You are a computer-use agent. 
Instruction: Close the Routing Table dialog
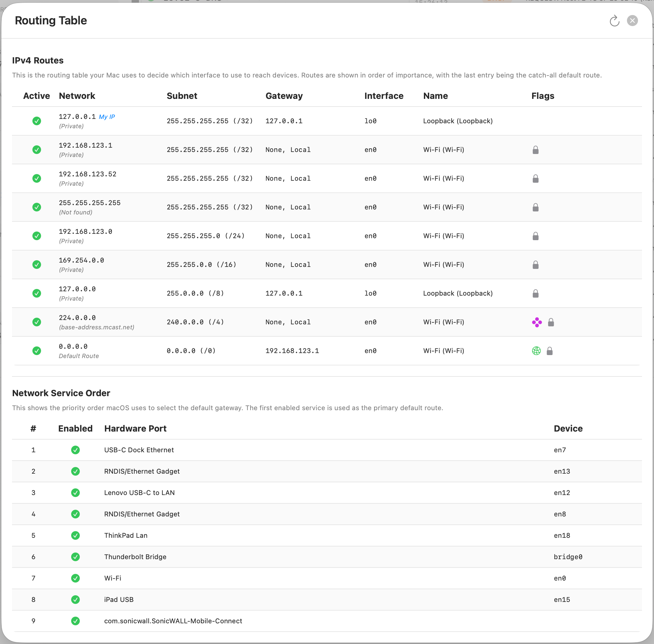[x=632, y=21]
